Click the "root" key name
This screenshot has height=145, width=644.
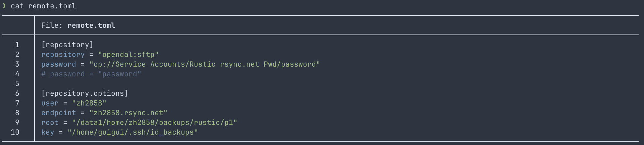coord(50,123)
